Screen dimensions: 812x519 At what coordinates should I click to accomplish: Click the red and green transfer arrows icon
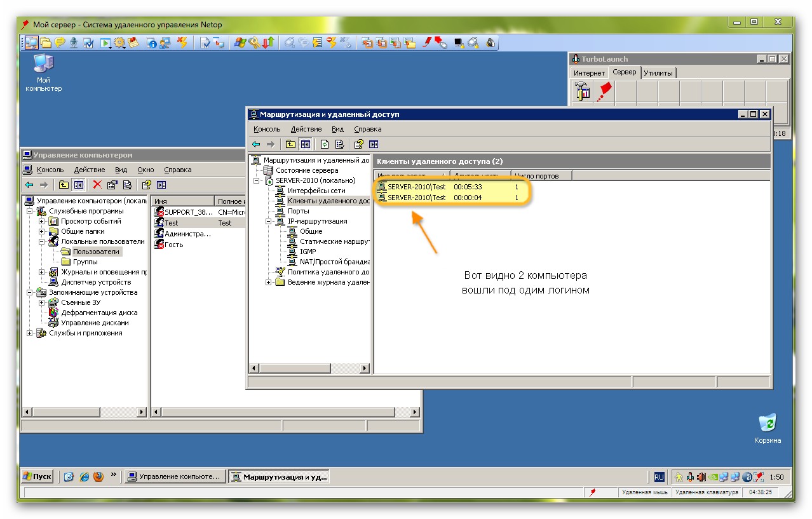pos(269,43)
